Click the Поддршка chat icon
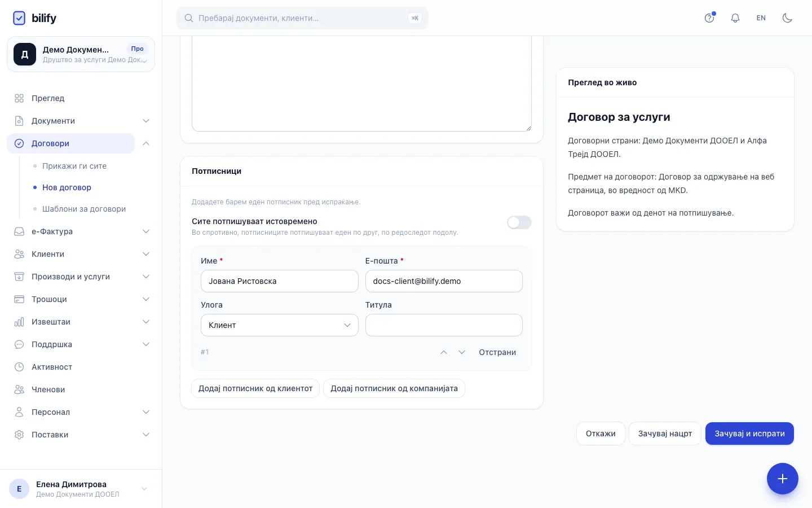This screenshot has height=508, width=812. coord(19,344)
